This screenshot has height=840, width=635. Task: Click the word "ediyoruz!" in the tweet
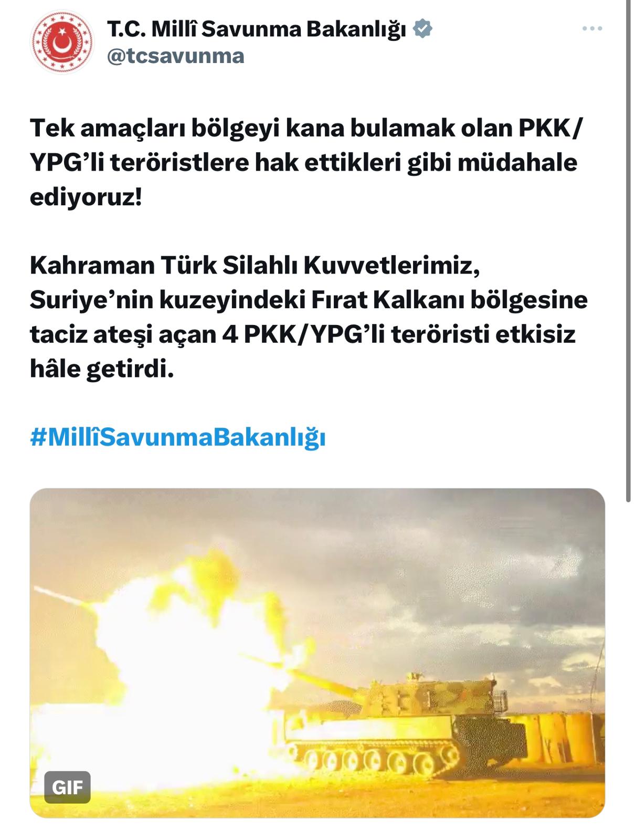click(86, 197)
